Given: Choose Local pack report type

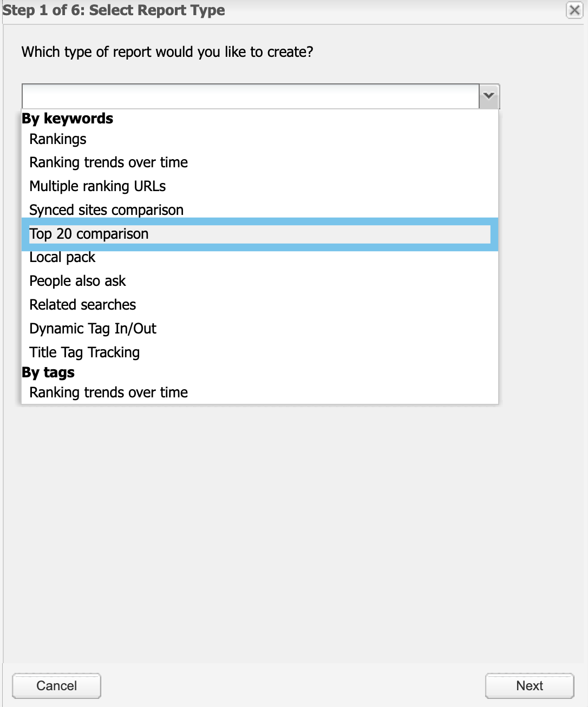Looking at the screenshot, I should pyautogui.click(x=62, y=257).
